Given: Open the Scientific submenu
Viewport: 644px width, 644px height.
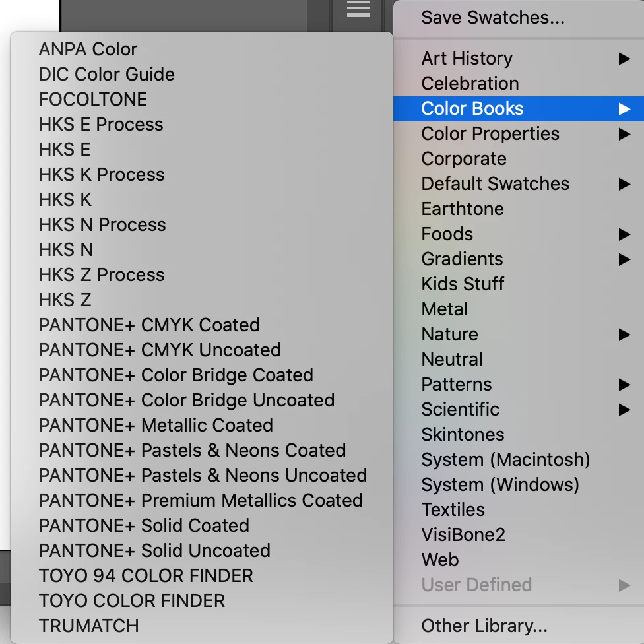Looking at the screenshot, I should click(519, 410).
